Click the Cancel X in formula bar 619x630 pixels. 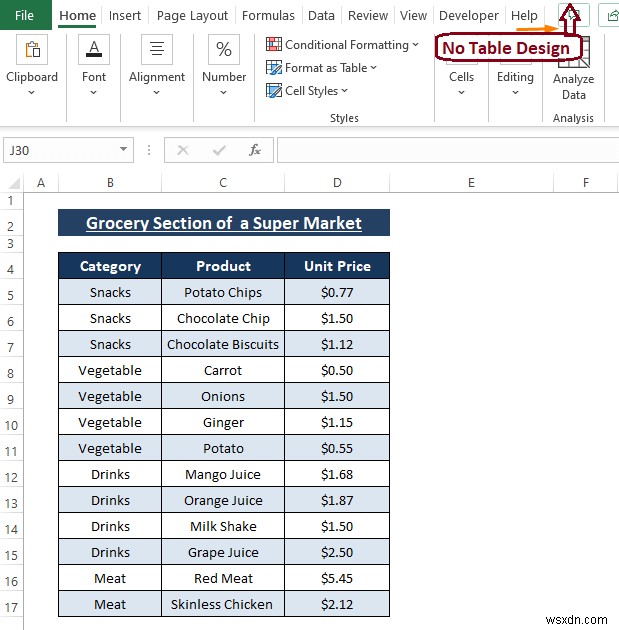pyautogui.click(x=183, y=150)
